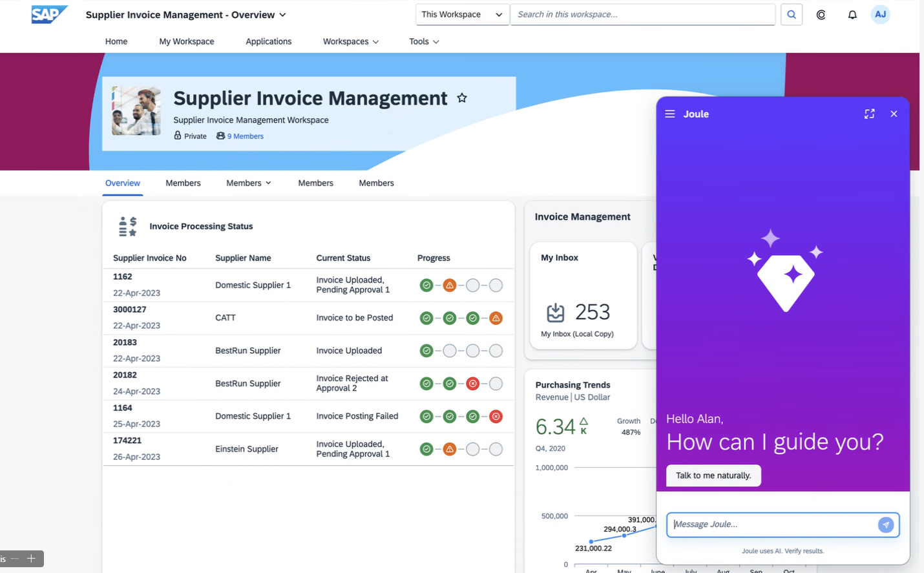Open Joule hamburger menu
924x573 pixels.
[670, 114]
